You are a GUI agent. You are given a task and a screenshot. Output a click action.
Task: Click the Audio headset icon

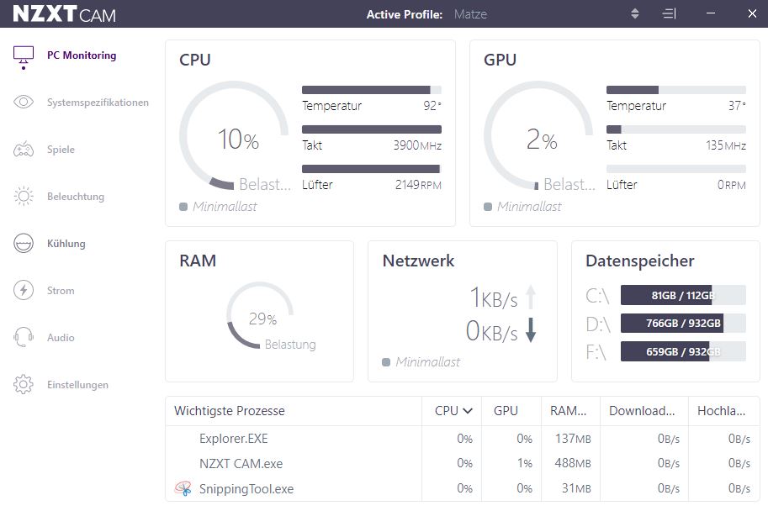(x=23, y=337)
